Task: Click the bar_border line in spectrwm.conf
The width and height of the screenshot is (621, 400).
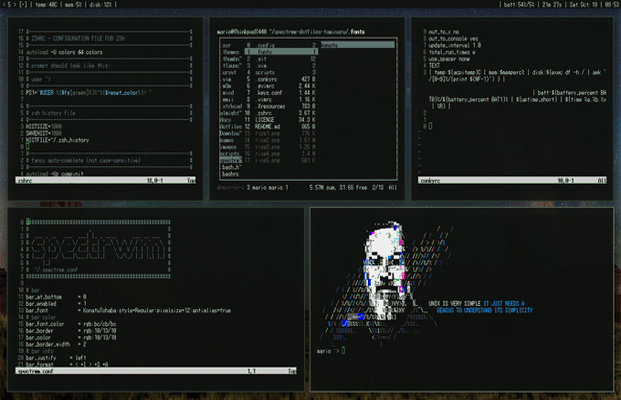Action: (x=71, y=331)
